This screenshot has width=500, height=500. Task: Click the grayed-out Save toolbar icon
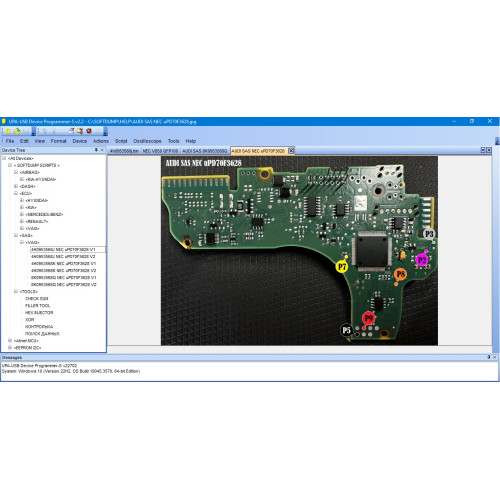pos(26,131)
